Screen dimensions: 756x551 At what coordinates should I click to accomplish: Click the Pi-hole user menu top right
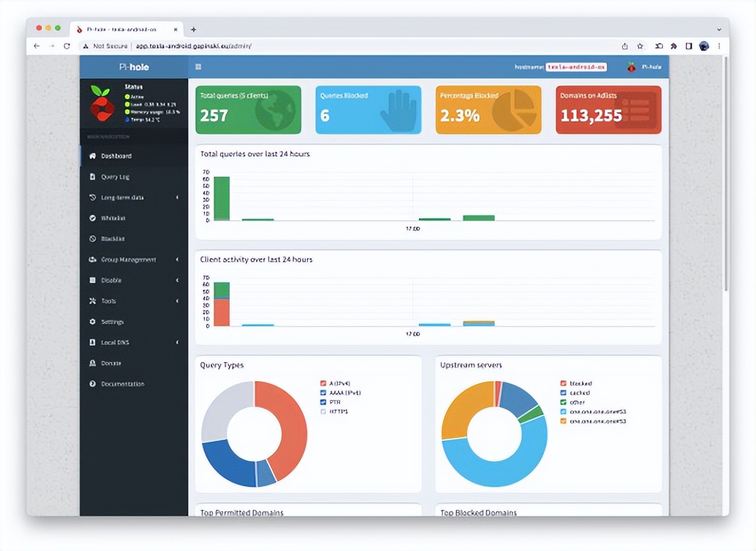644,67
